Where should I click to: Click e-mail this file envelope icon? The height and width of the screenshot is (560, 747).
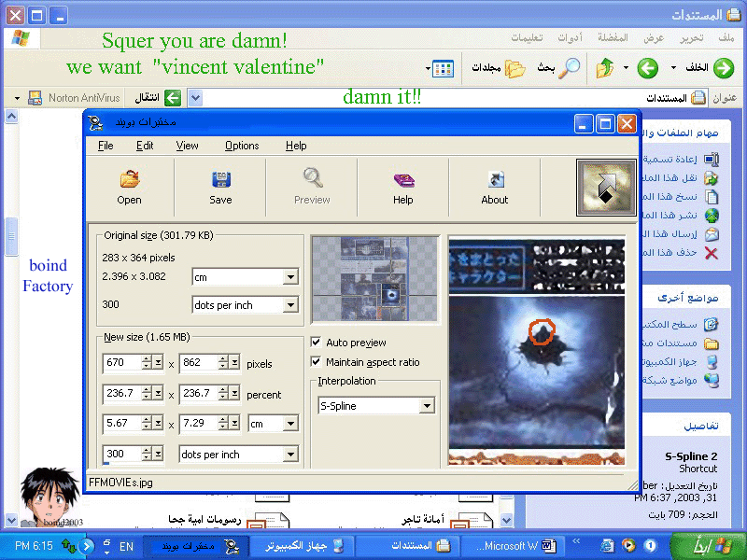(711, 234)
